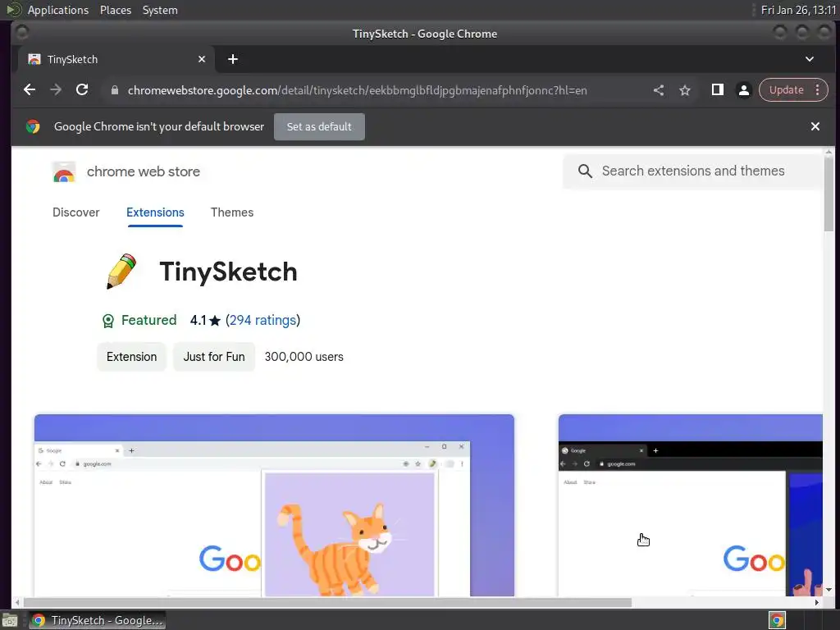Click the Just for Fun category chip
The image size is (840, 630).
pos(214,358)
